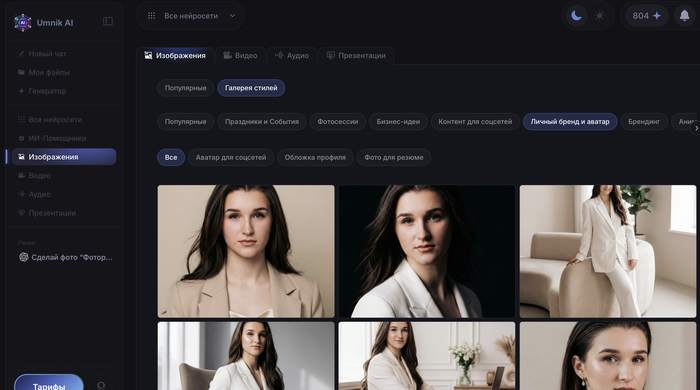Click the Тарифы button
700x390 pixels.
[x=49, y=384]
